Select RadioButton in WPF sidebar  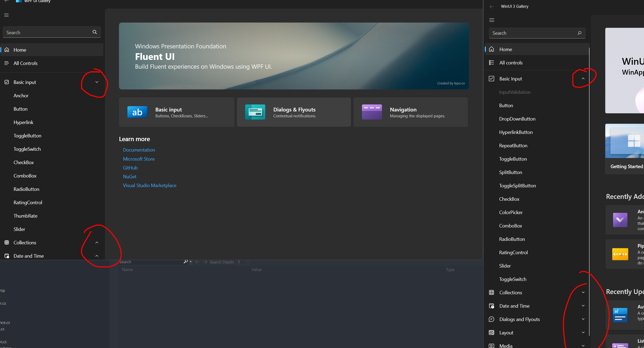26,189
